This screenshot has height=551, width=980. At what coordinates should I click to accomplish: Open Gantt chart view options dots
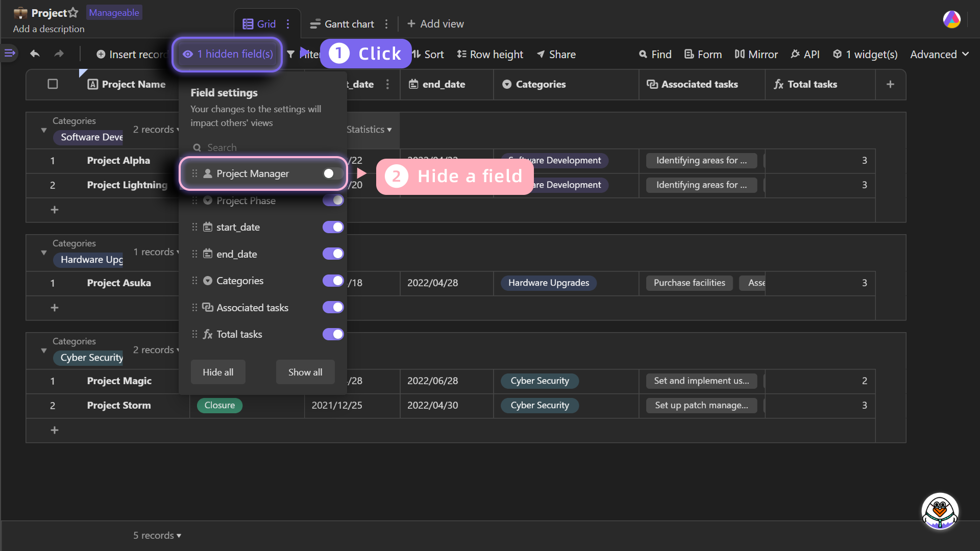click(386, 24)
